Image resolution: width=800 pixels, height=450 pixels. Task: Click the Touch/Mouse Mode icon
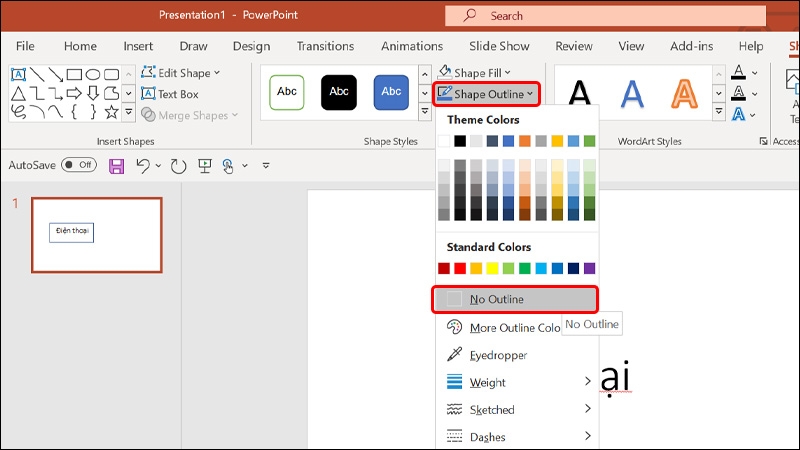pyautogui.click(x=228, y=166)
